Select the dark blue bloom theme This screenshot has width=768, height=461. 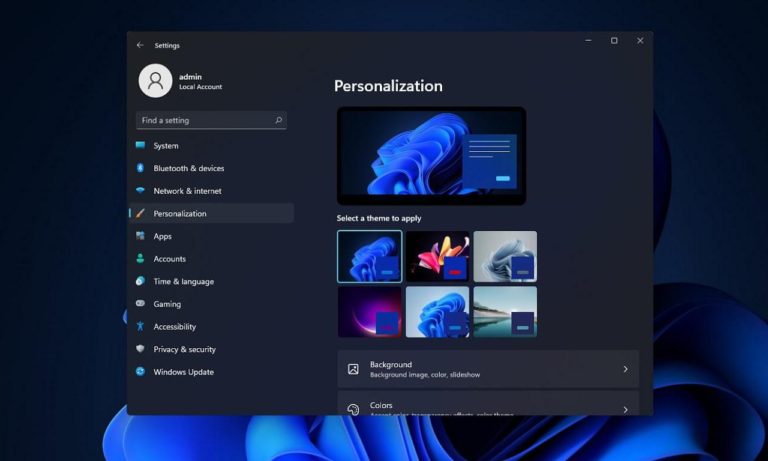point(370,256)
